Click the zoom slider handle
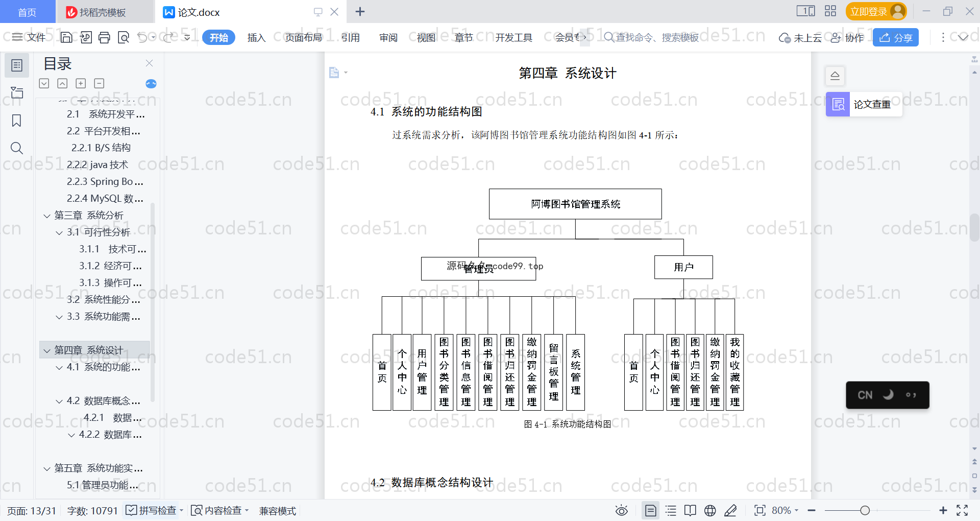The height and width of the screenshot is (521, 980). [865, 510]
